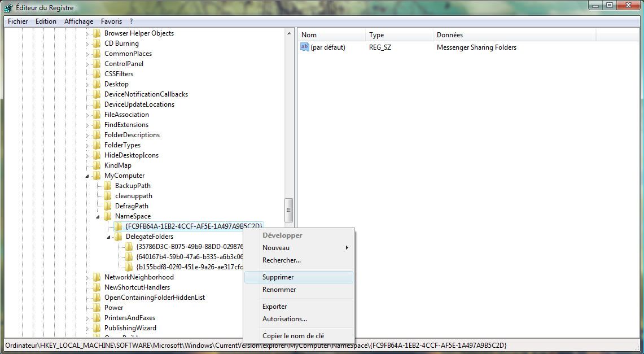Click the Registry Editor title bar icon
This screenshot has height=354, width=644.
pyautogui.click(x=8, y=7)
